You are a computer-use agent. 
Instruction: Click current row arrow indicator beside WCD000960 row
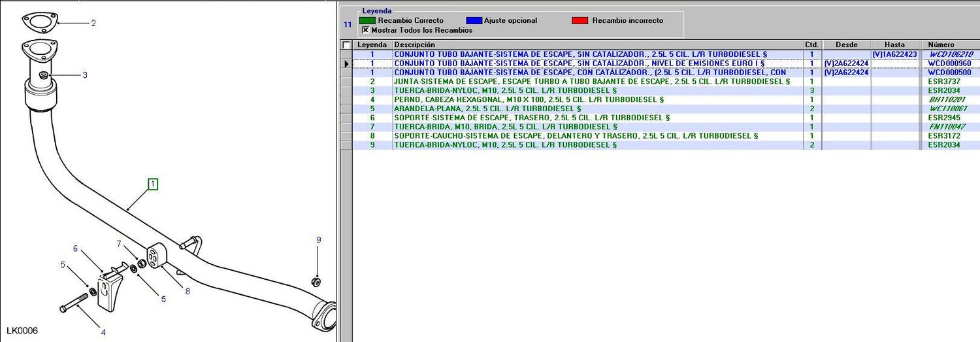[x=346, y=63]
